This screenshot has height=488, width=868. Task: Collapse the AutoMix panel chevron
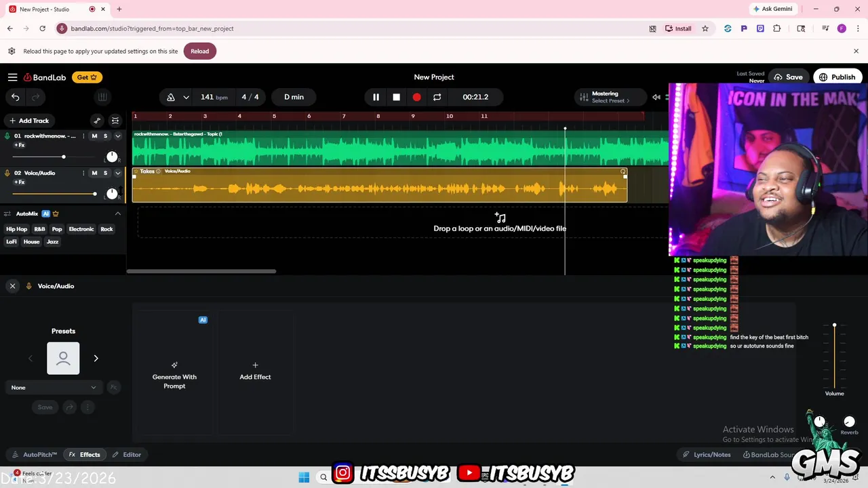117,213
